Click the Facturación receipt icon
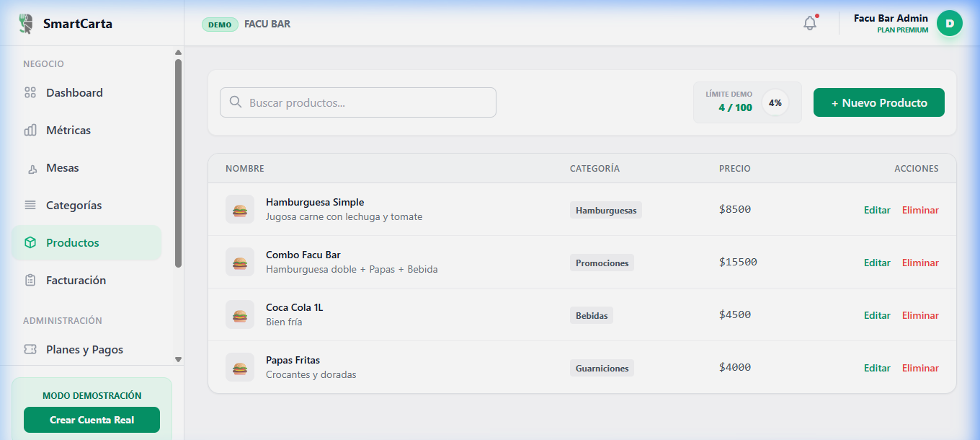Viewport: 980px width, 440px height. point(29,280)
